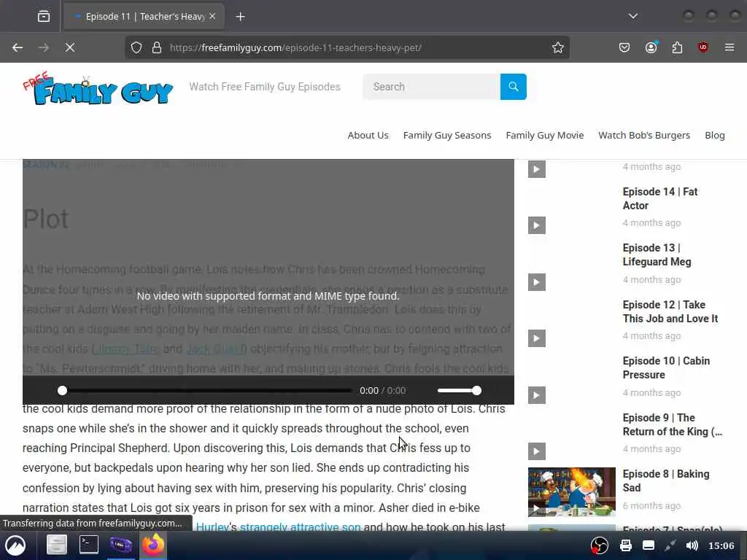Open Episode 9 The Return of the King

[x=672, y=424]
